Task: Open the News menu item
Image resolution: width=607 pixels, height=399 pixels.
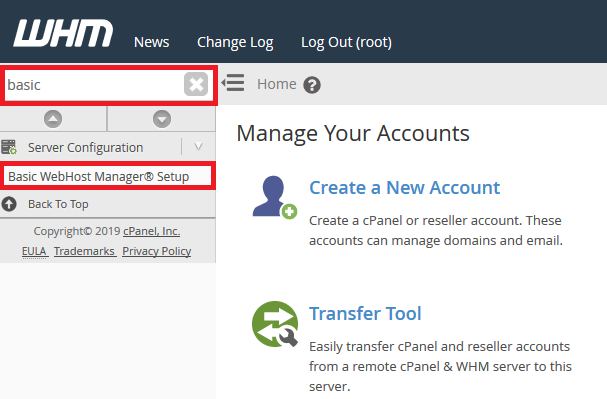Action: (x=151, y=42)
